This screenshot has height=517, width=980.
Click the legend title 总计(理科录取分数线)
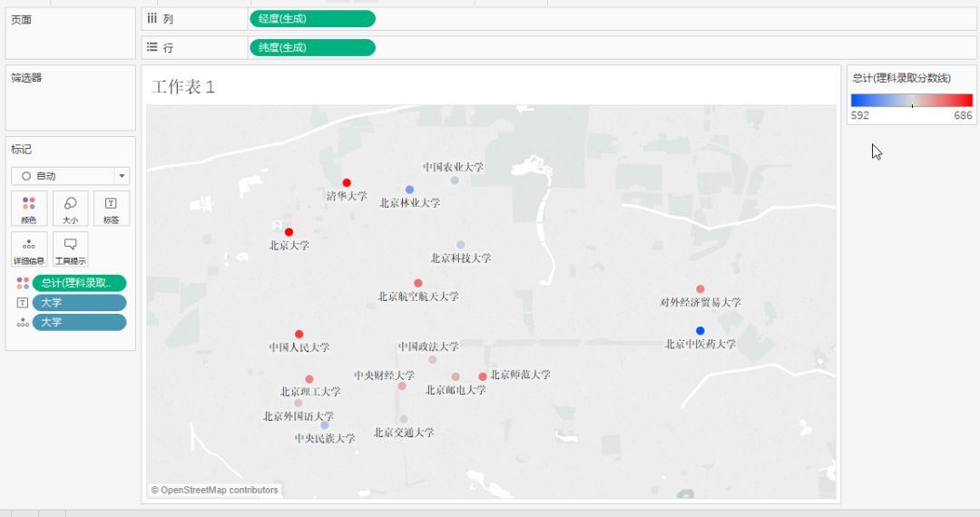tap(901, 78)
